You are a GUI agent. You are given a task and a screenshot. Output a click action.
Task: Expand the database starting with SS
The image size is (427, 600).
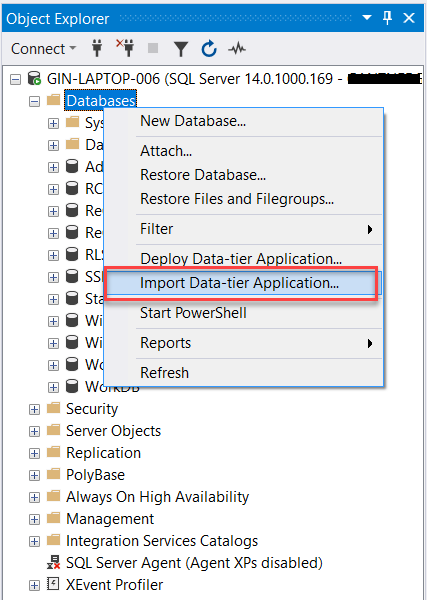(x=54, y=277)
